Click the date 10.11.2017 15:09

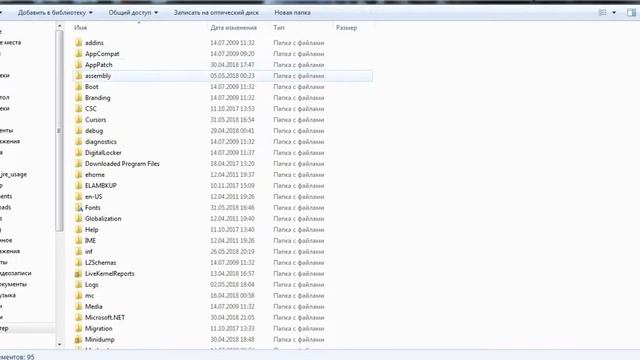[x=232, y=186]
